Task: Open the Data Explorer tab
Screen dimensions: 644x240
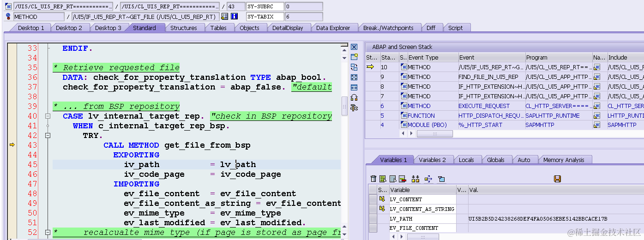Action: click(333, 28)
